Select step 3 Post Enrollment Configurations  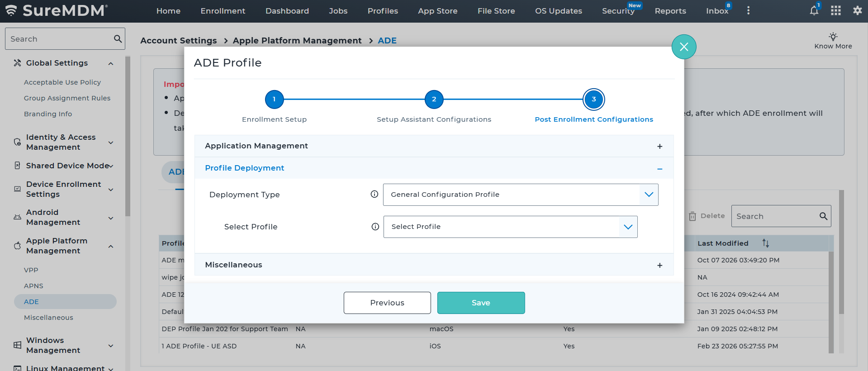pyautogui.click(x=594, y=100)
